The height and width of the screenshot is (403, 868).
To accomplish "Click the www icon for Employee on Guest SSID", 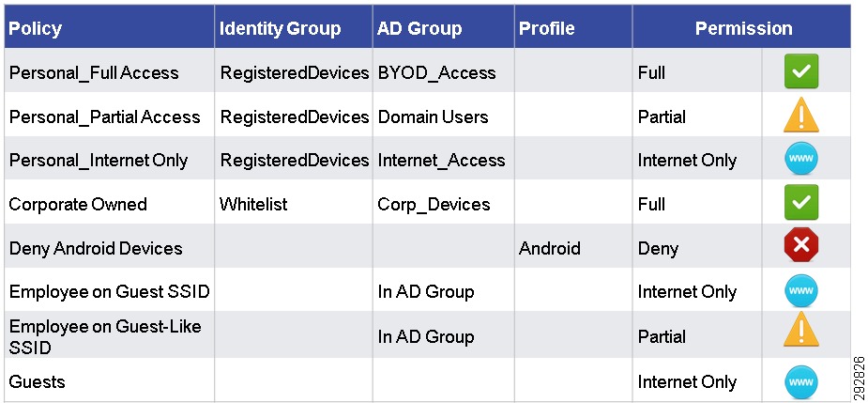I will (801, 290).
